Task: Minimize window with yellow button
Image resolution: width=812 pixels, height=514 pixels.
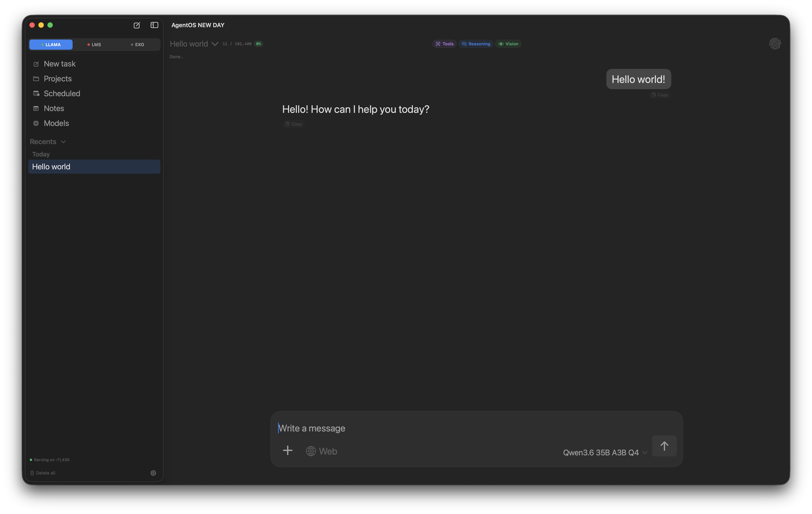Action: point(41,25)
